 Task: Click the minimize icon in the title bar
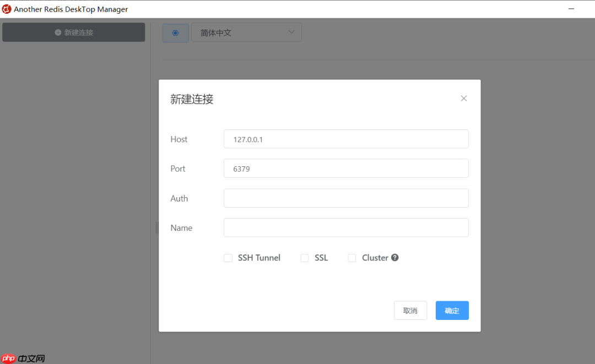click(x=570, y=9)
